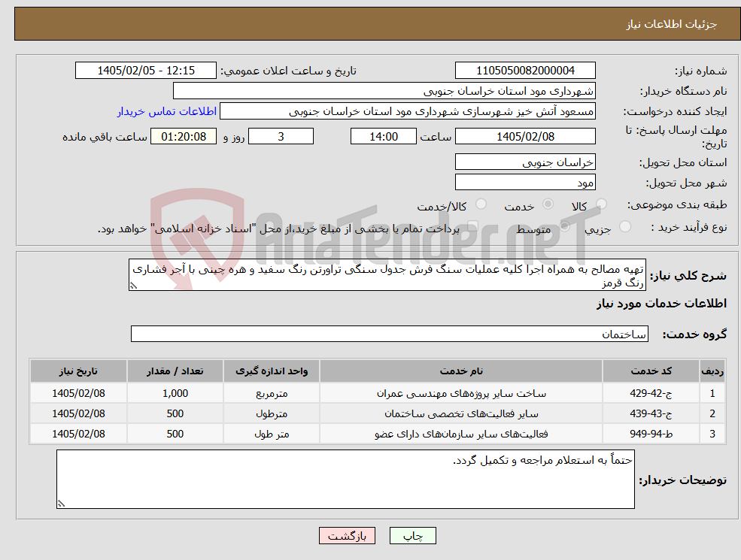Click row number 3 cell
The width and height of the screenshot is (741, 560).
[712, 434]
